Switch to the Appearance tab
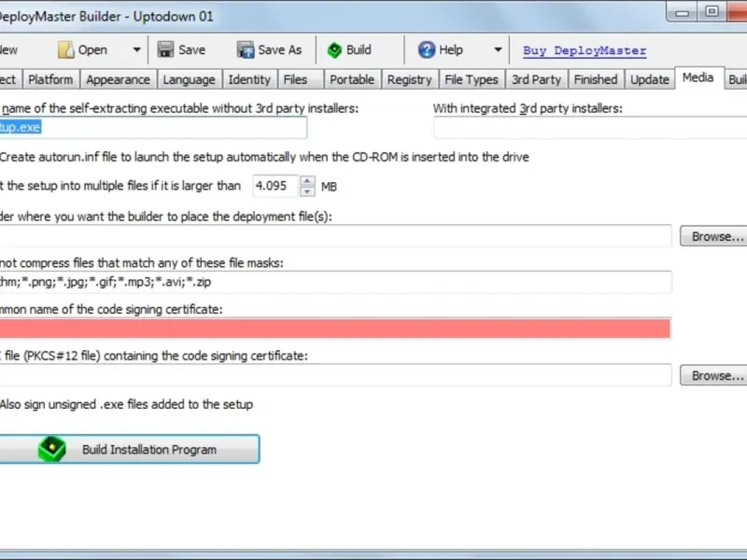Image resolution: width=747 pixels, height=560 pixels. (x=119, y=79)
